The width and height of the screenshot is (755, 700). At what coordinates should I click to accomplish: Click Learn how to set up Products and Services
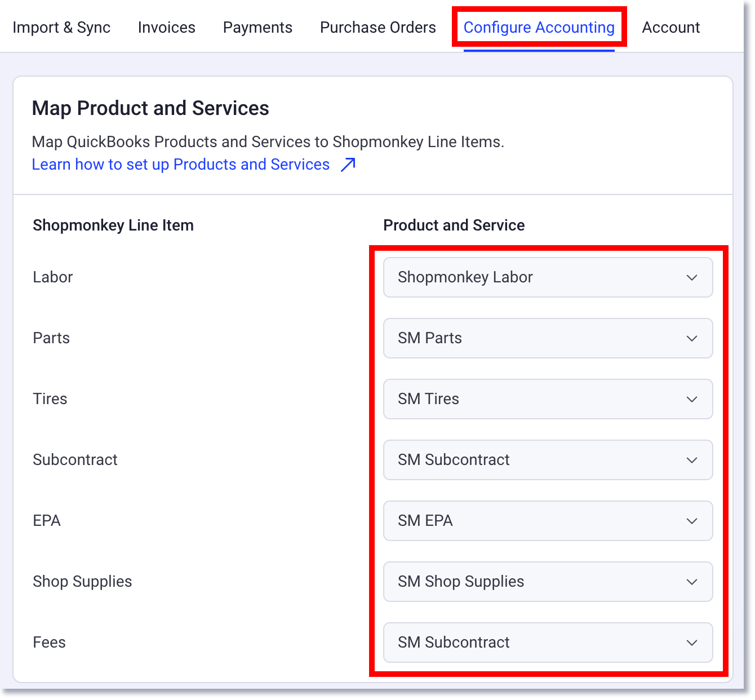click(181, 164)
